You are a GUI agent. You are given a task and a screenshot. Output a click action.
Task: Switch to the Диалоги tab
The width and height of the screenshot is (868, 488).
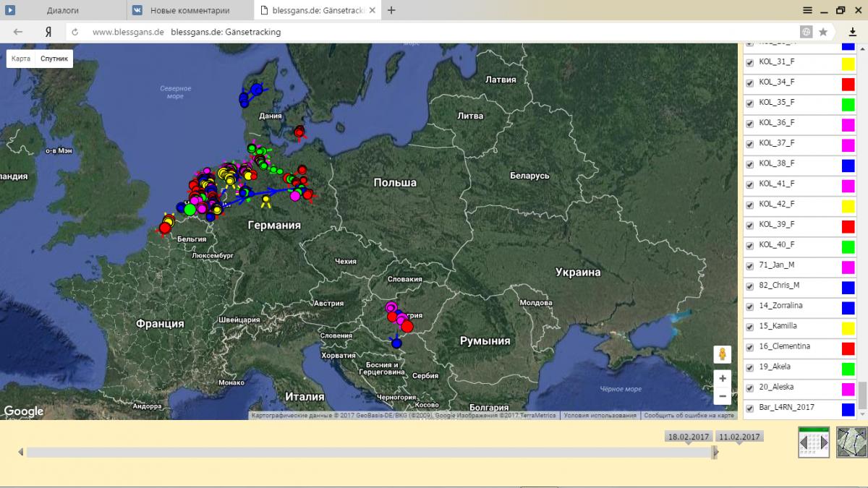click(63, 11)
